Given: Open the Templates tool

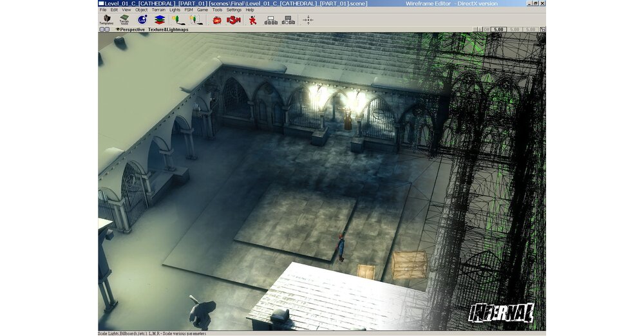Looking at the screenshot, I should point(106,20).
